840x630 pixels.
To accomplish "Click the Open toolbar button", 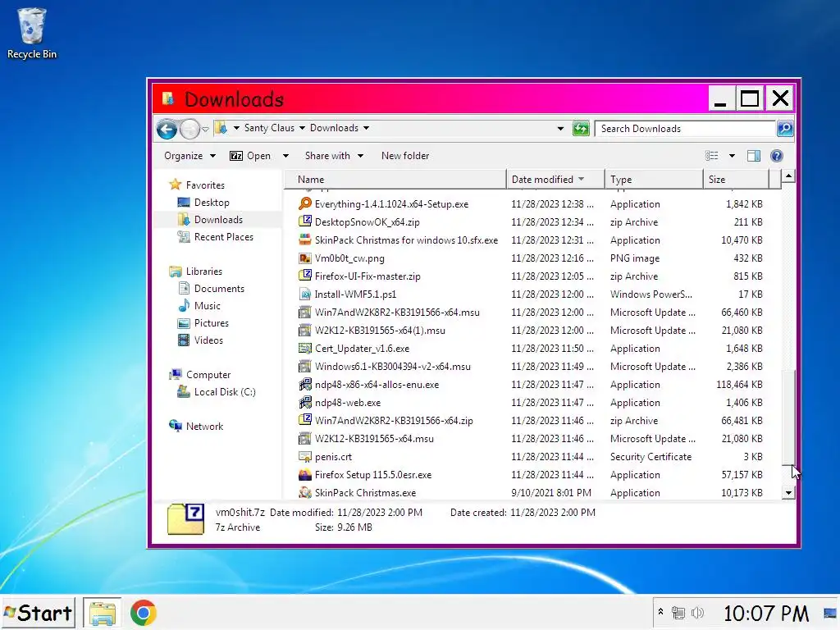I will (x=250, y=156).
